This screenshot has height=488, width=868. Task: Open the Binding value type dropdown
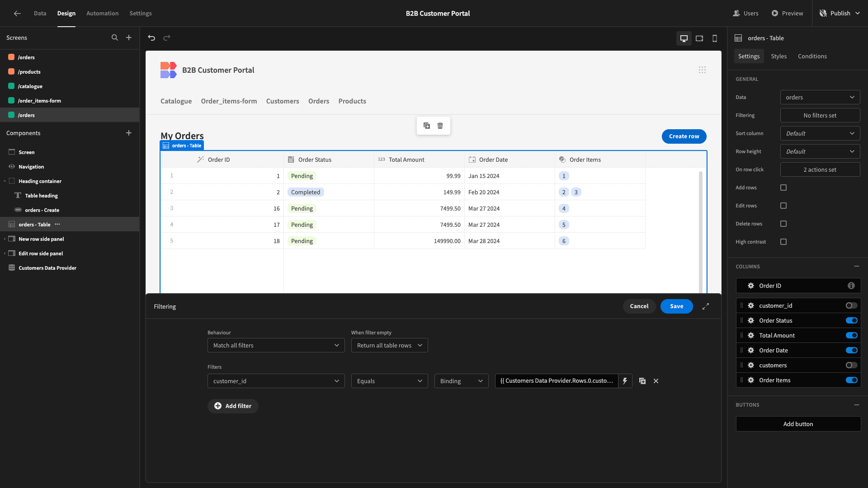461,381
